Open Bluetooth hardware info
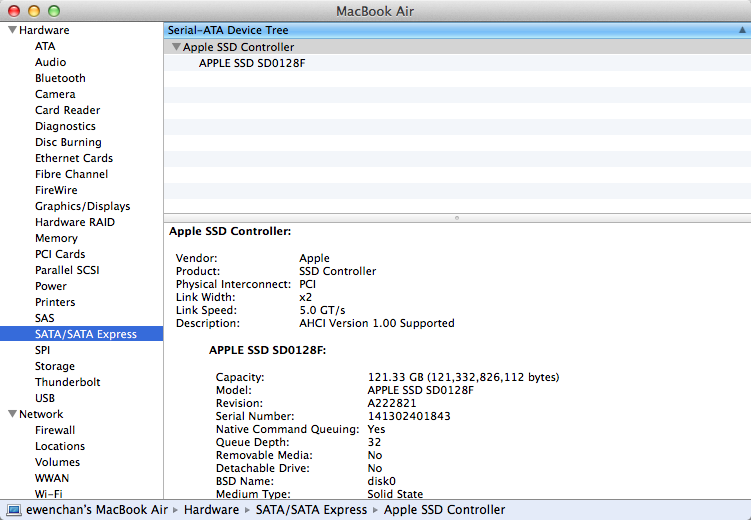 point(60,78)
